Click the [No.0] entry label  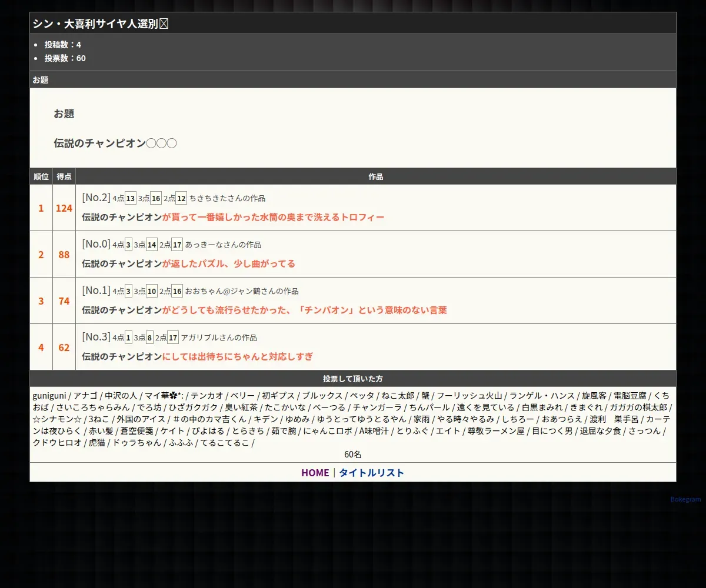coord(96,244)
